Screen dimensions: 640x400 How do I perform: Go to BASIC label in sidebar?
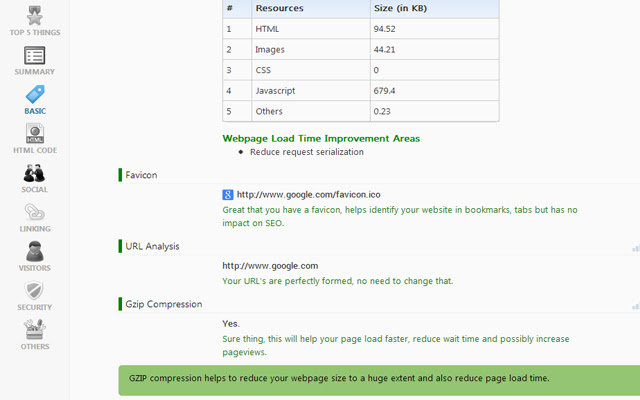[x=35, y=111]
